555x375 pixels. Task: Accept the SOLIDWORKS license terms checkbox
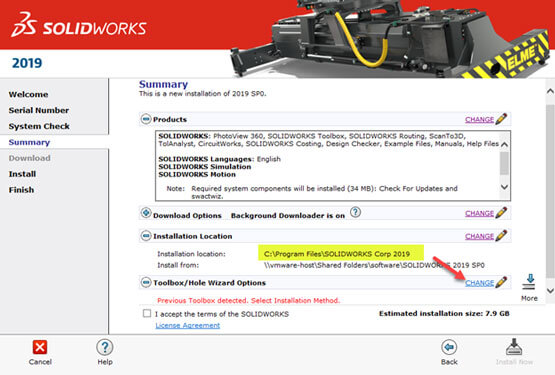coord(147,313)
